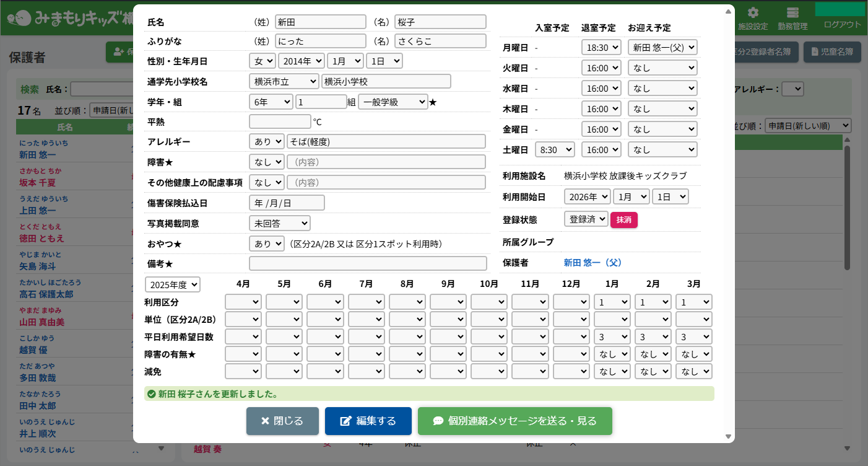The height and width of the screenshot is (466, 868).
Task: Click the 児童名簿 button
Action: 832,53
